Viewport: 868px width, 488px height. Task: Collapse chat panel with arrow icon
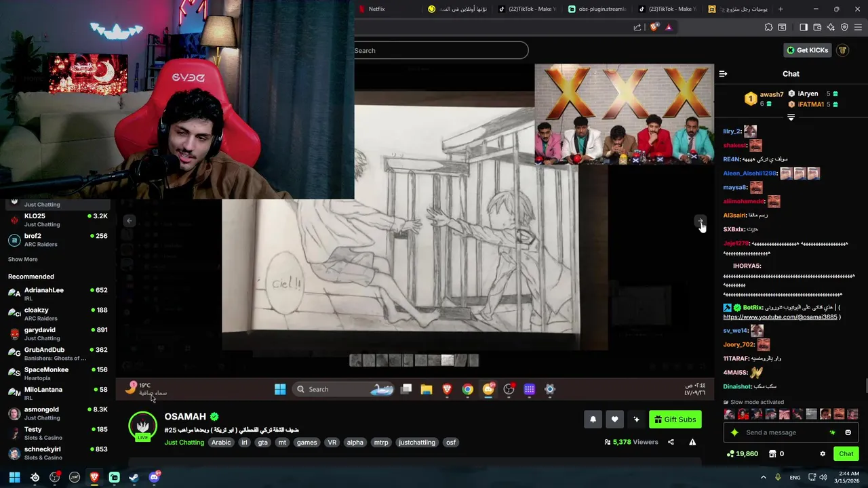point(723,74)
